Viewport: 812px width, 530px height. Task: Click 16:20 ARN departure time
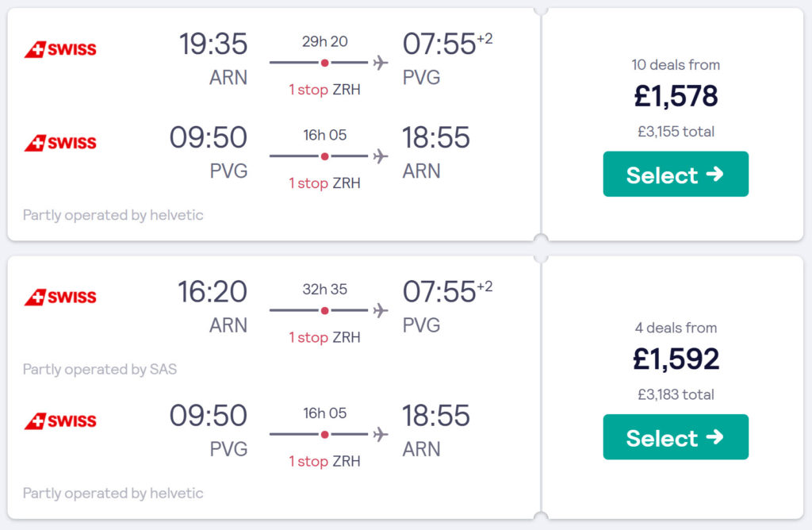coord(213,291)
